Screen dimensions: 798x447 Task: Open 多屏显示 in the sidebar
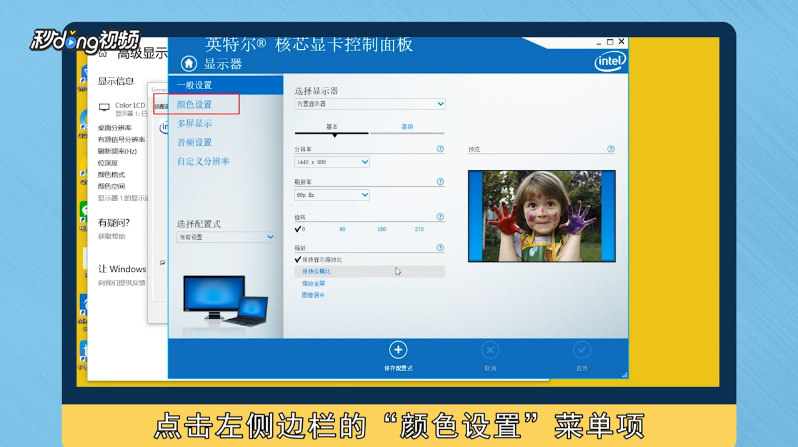[x=194, y=123]
